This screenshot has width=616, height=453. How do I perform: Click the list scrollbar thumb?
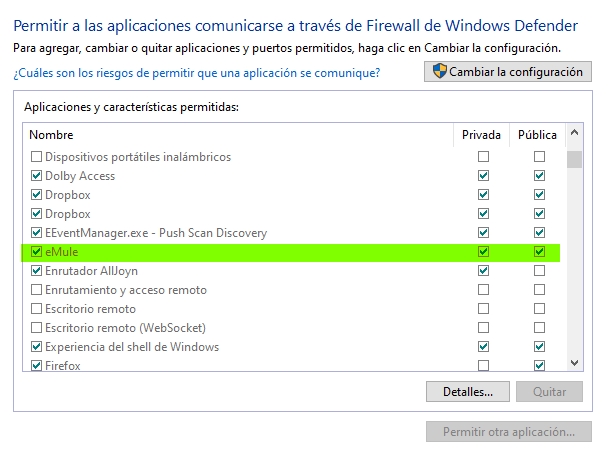click(x=574, y=159)
